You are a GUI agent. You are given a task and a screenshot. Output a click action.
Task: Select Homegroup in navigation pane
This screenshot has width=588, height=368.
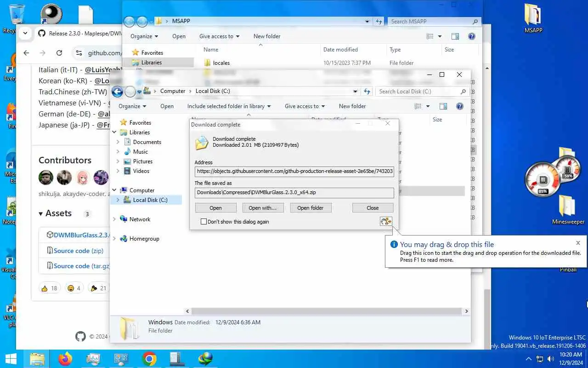click(144, 239)
